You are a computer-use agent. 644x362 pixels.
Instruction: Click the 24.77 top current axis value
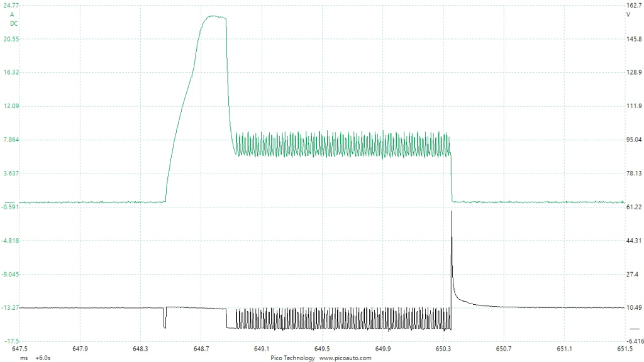tap(13, 6)
